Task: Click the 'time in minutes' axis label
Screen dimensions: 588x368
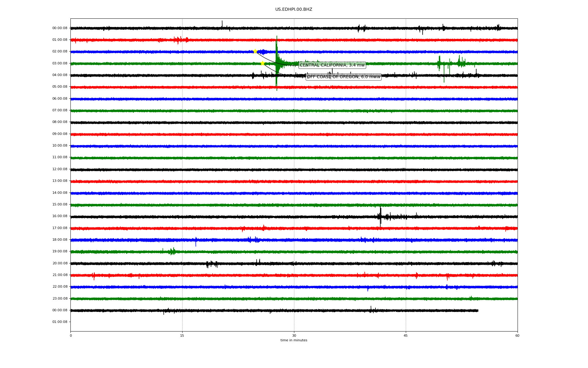Action: tap(294, 340)
